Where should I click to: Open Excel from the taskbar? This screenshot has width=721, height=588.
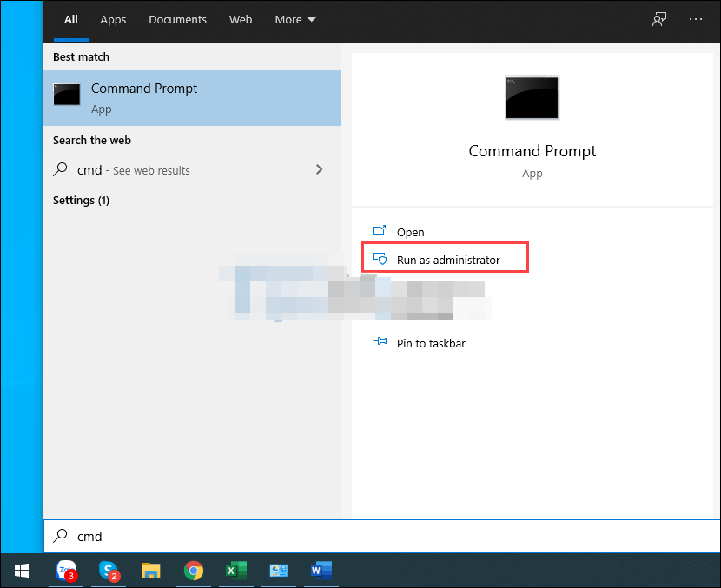click(235, 571)
